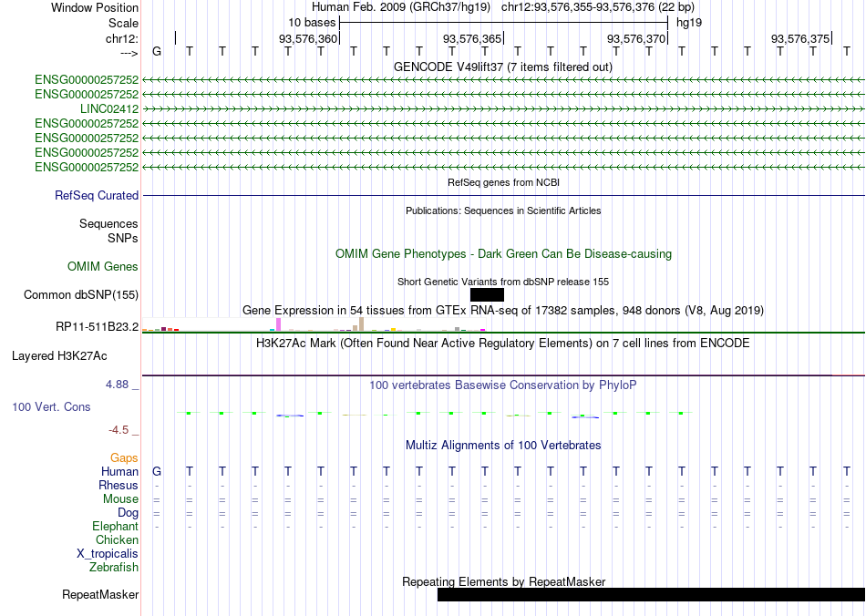Click the Human species label
This screenshot has height=616, width=866.
coord(119,471)
